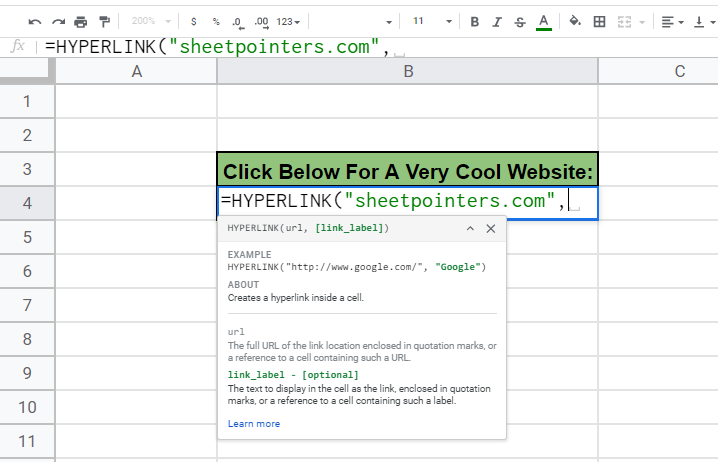Click inside the formula bar

click(x=380, y=47)
